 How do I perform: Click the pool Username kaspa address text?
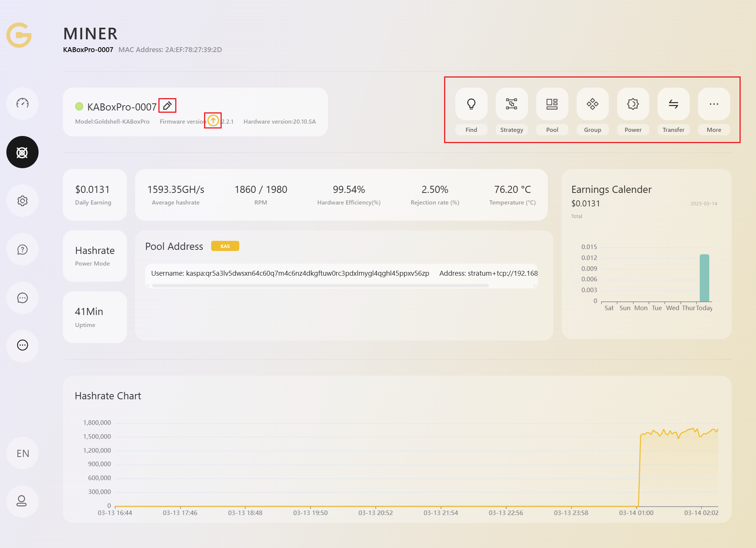click(x=290, y=273)
